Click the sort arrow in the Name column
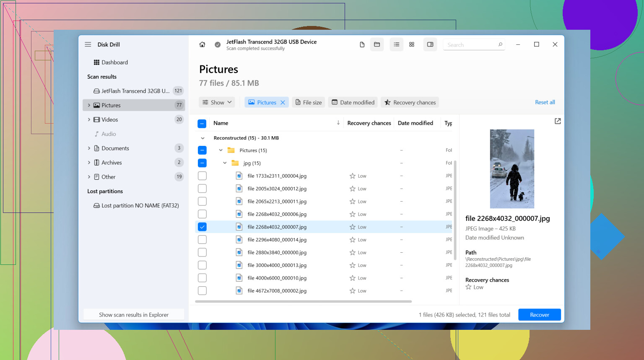Image resolution: width=644 pixels, height=360 pixels. coord(338,123)
